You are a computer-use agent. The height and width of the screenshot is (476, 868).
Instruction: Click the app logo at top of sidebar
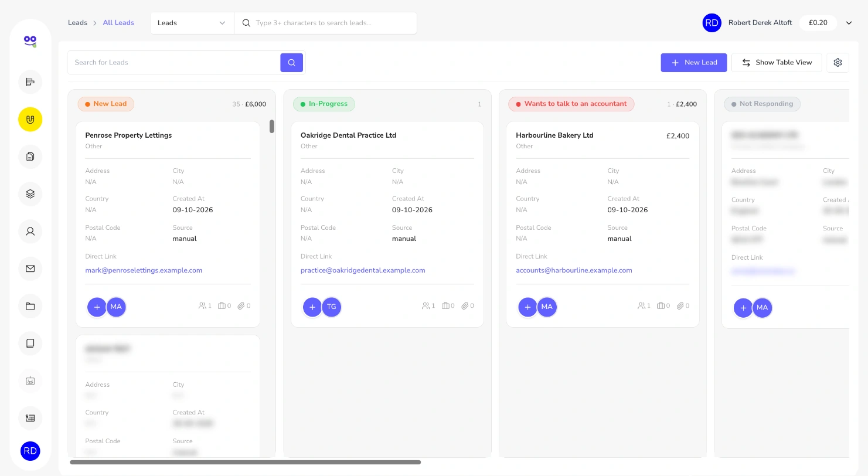(x=30, y=41)
